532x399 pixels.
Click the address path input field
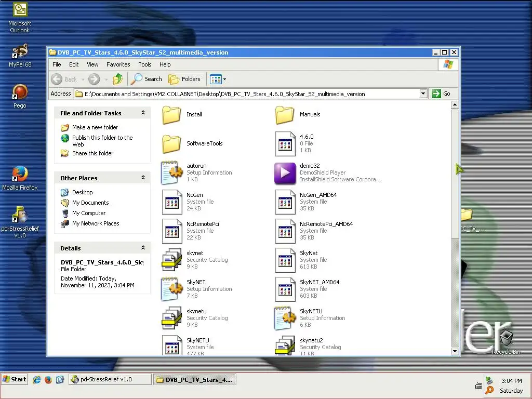point(247,94)
